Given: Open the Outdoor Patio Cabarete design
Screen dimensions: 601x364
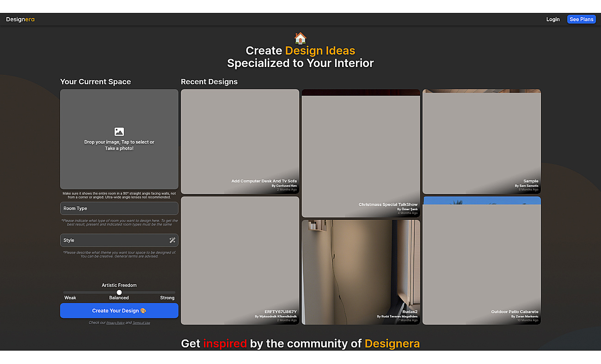Looking at the screenshot, I should 482,261.
